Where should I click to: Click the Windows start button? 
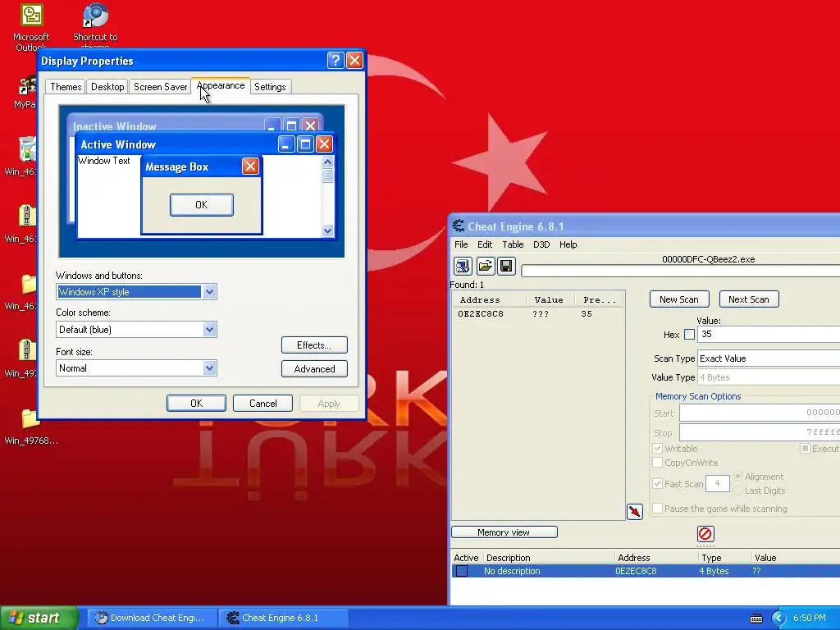coord(39,618)
